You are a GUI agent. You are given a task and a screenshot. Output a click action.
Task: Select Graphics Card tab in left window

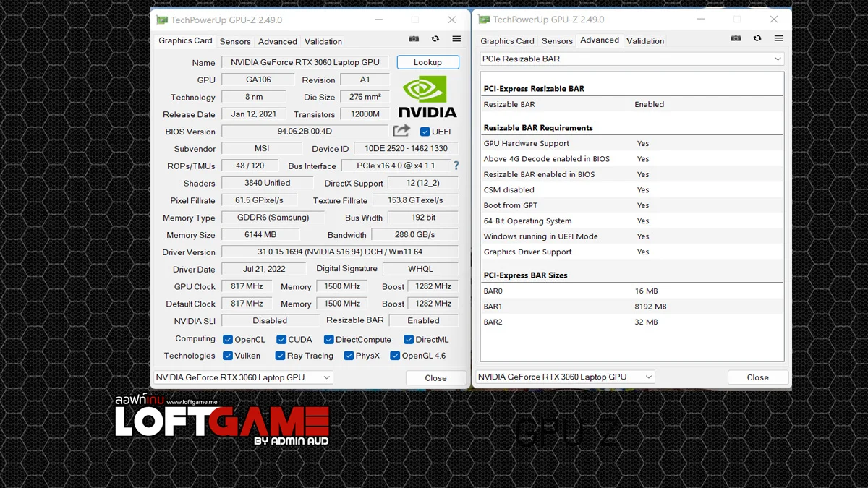[185, 40]
